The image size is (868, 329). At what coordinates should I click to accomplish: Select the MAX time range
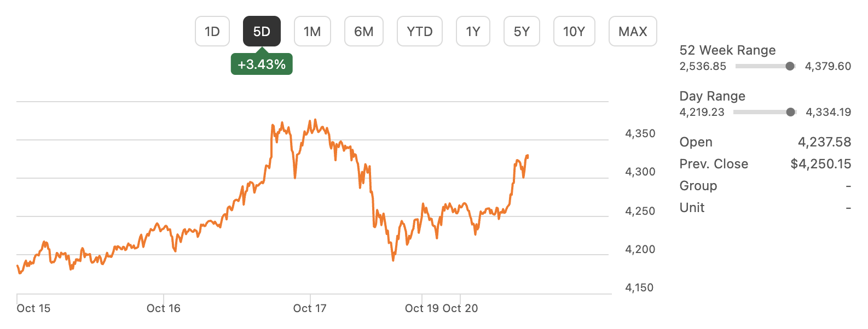pyautogui.click(x=632, y=31)
